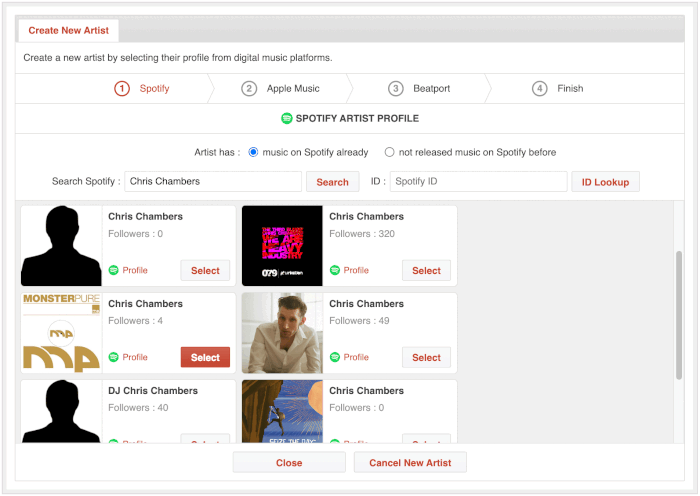
Task: Click 'Followers : 40' text
Action: pos(138,408)
